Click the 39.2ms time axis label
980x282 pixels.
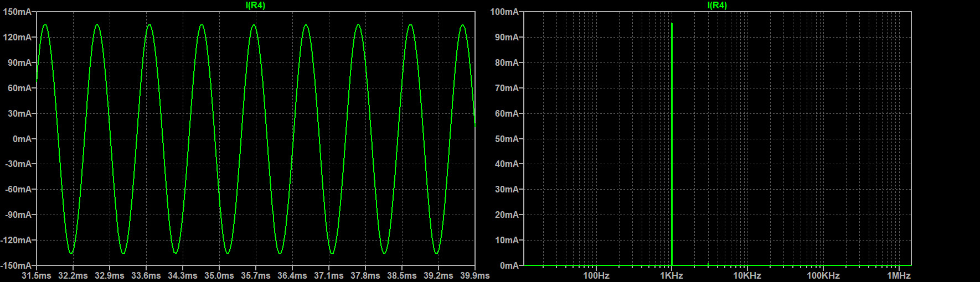pos(439,275)
